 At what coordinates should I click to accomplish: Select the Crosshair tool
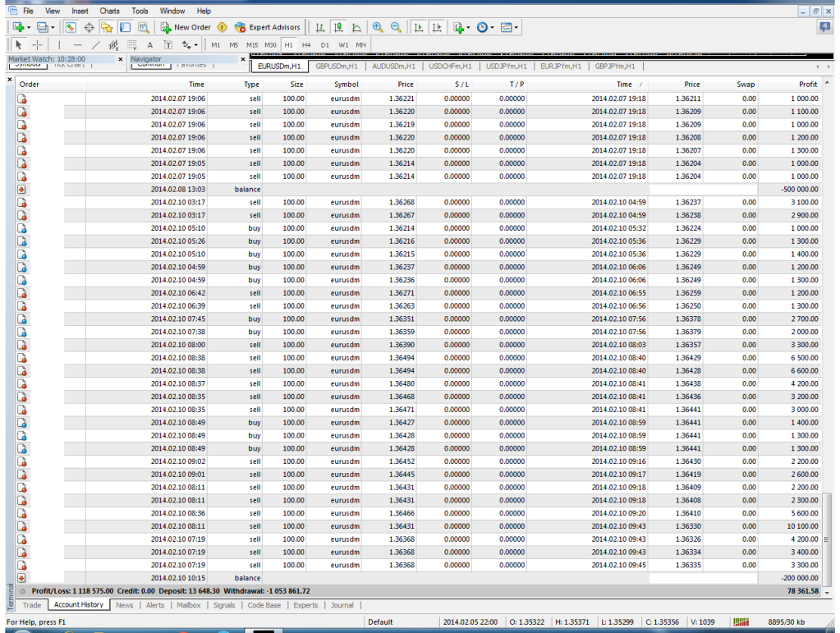(x=38, y=44)
